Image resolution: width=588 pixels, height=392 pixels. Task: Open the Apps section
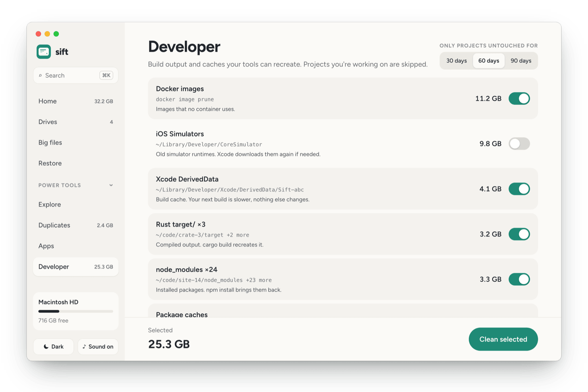tap(76, 246)
